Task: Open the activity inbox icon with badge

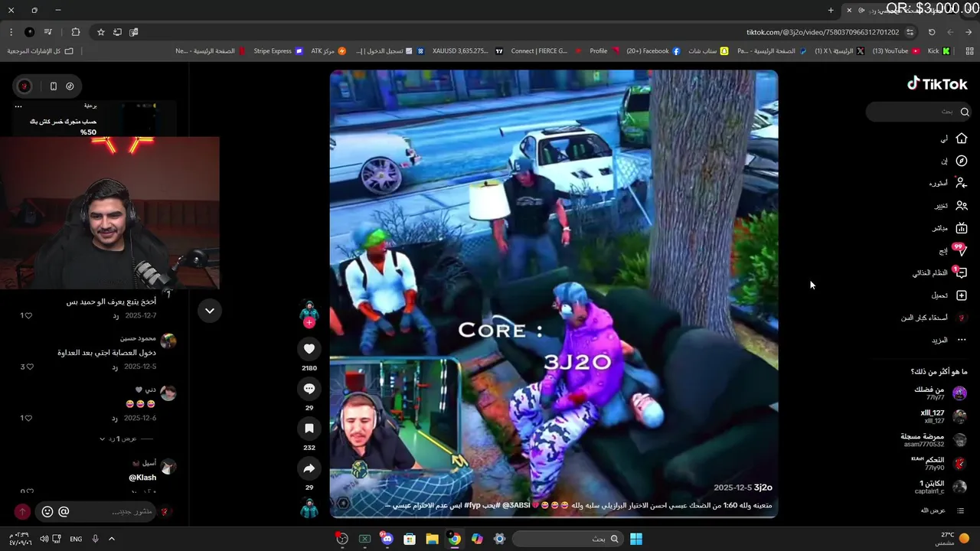Action: [x=961, y=272]
